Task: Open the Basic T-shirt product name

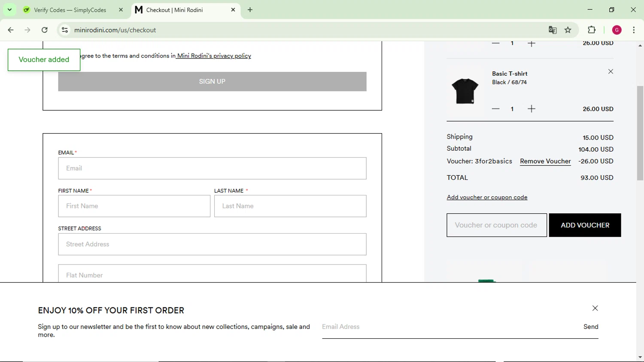Action: click(x=510, y=74)
